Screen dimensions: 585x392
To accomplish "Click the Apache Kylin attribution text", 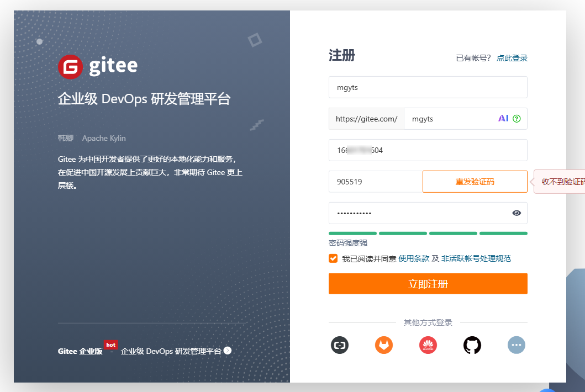I will (104, 138).
